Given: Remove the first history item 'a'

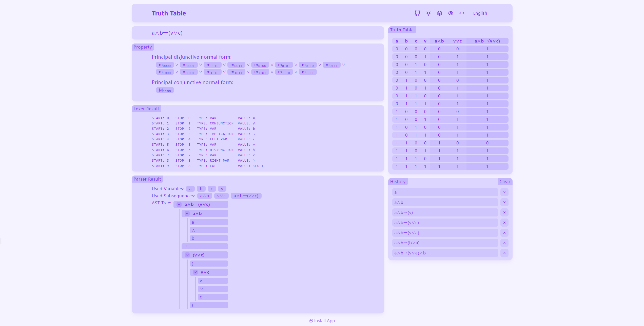Looking at the screenshot, I should point(504,192).
